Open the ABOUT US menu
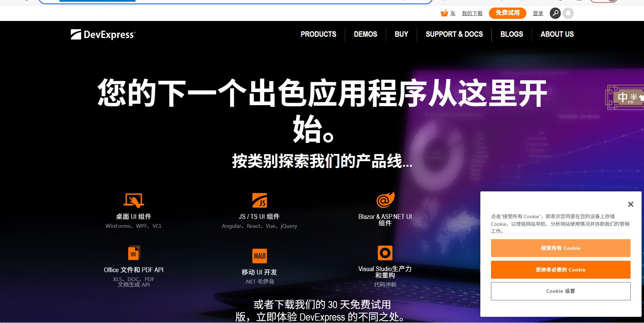 tap(557, 34)
